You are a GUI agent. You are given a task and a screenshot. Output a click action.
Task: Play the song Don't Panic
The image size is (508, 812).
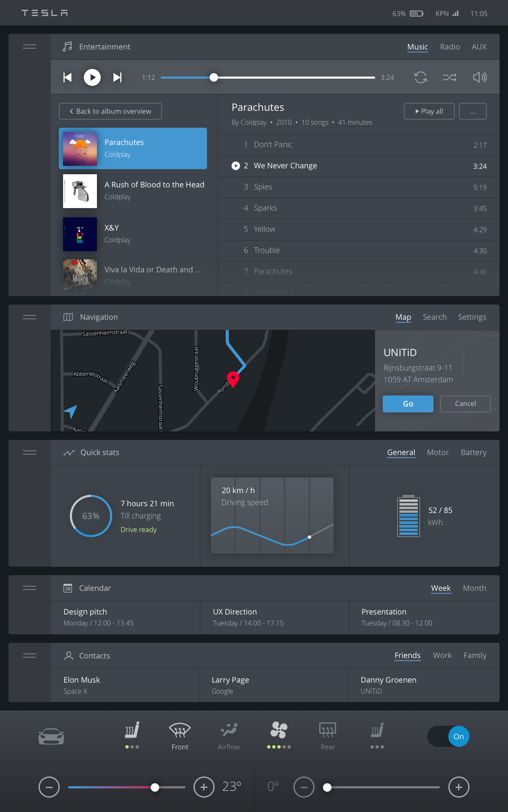(x=359, y=145)
